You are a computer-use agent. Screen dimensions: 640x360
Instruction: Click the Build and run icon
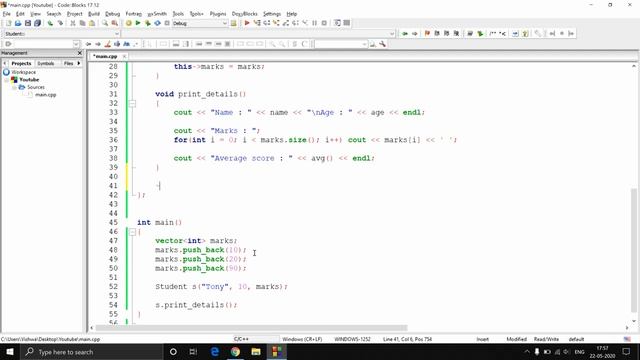pyautogui.click(x=147, y=23)
